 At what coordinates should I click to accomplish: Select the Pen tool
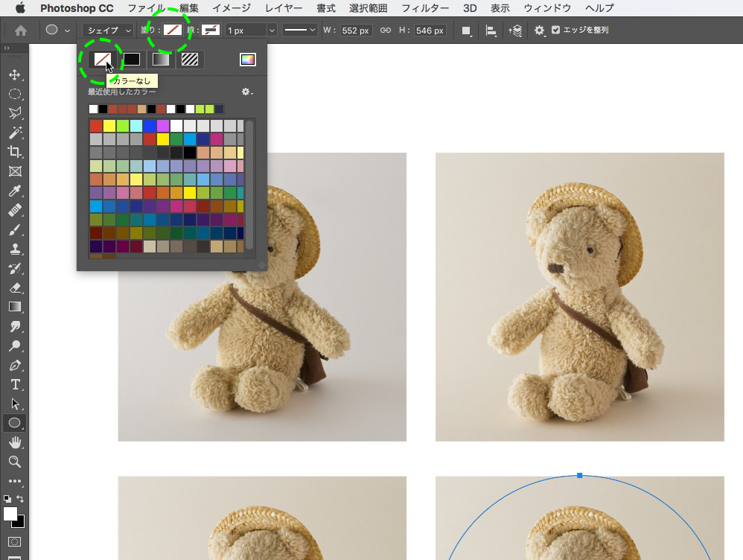[x=14, y=365]
